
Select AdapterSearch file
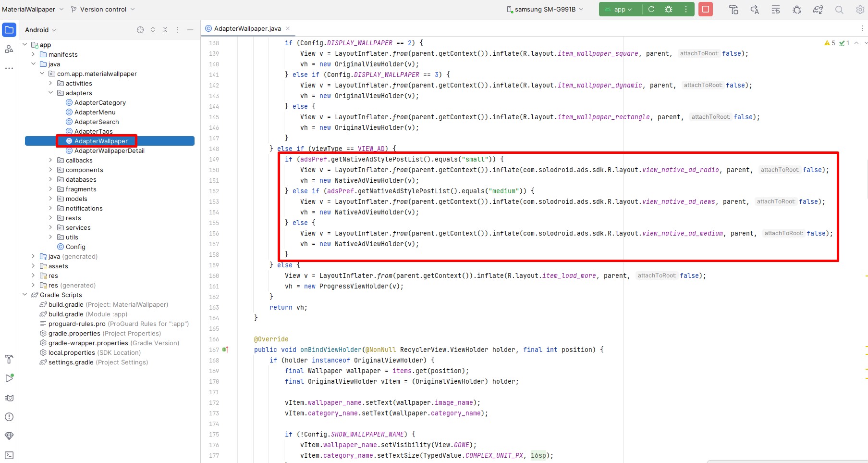coord(97,122)
